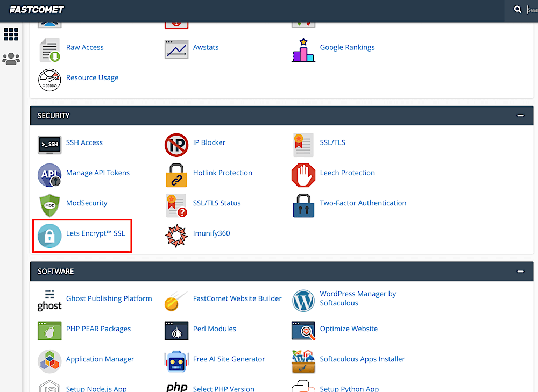Open the Perl Modules link
Image resolution: width=538 pixels, height=392 pixels.
point(215,329)
